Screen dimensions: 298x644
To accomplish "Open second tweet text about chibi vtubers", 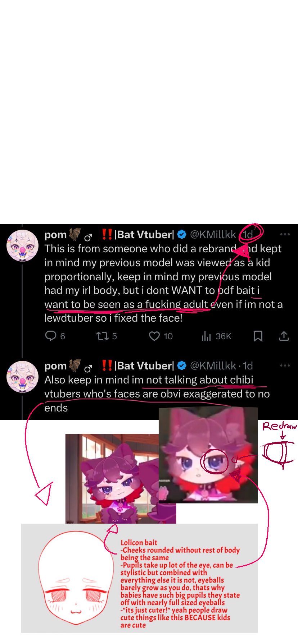I will 157,394.
